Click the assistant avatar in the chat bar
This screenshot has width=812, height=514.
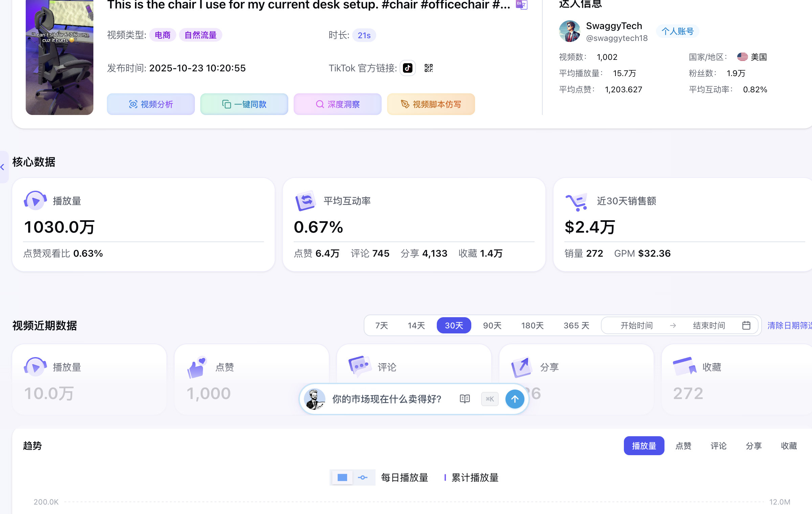315,399
